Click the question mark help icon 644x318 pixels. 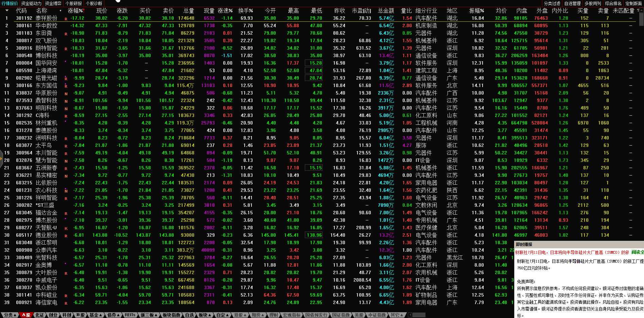click(638, 11)
